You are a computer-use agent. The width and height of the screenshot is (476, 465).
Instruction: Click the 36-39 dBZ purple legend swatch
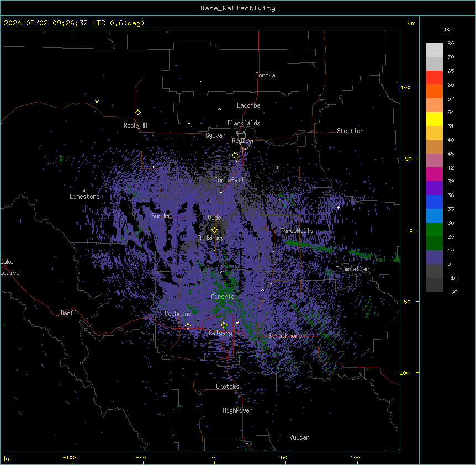tap(434, 188)
